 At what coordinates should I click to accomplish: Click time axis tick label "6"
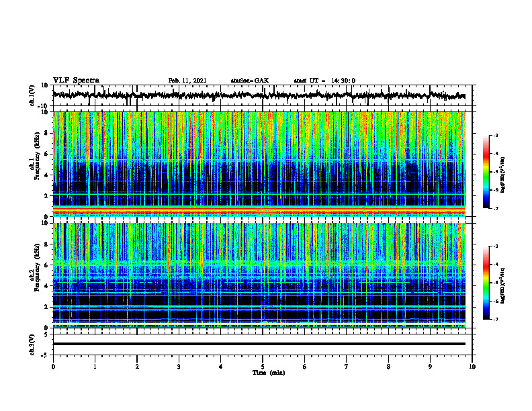[x=305, y=367]
